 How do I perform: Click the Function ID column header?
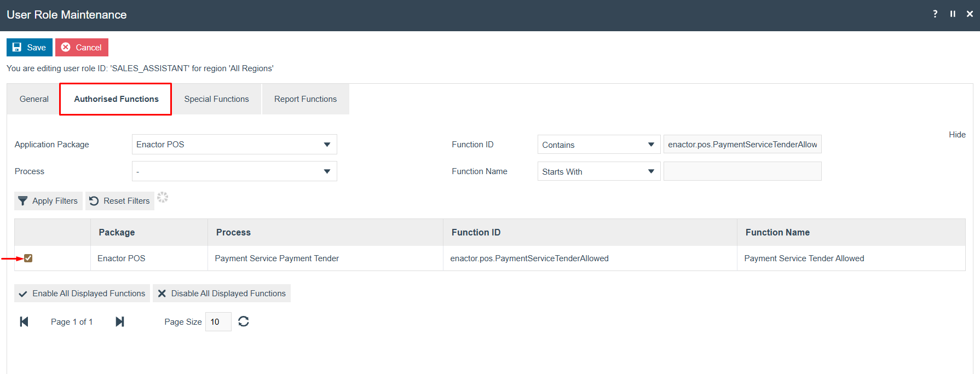pyautogui.click(x=590, y=232)
